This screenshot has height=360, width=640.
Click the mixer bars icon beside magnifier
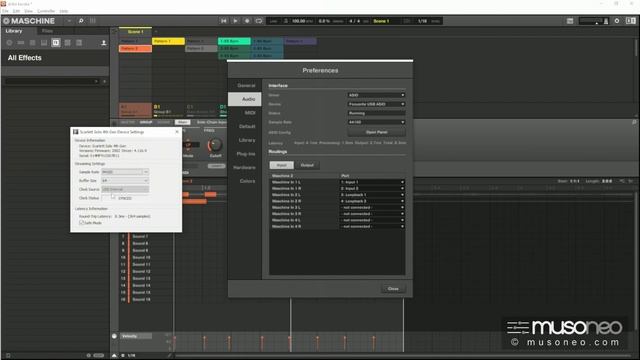(93, 21)
